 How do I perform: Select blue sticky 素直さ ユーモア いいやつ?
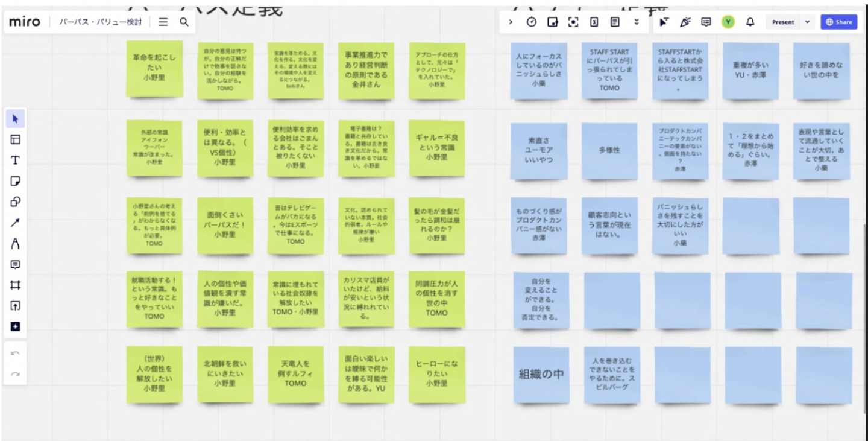(539, 151)
